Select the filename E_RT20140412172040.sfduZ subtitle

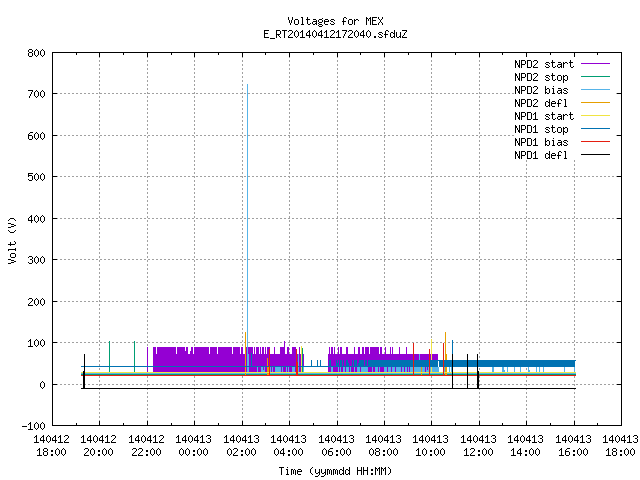click(x=335, y=34)
